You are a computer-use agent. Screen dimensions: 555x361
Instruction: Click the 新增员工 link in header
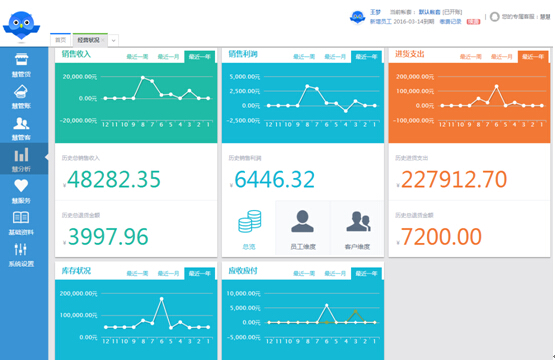(x=381, y=22)
